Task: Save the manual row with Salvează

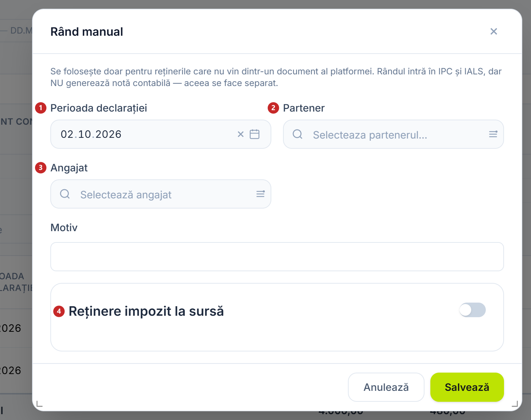Action: [x=467, y=387]
